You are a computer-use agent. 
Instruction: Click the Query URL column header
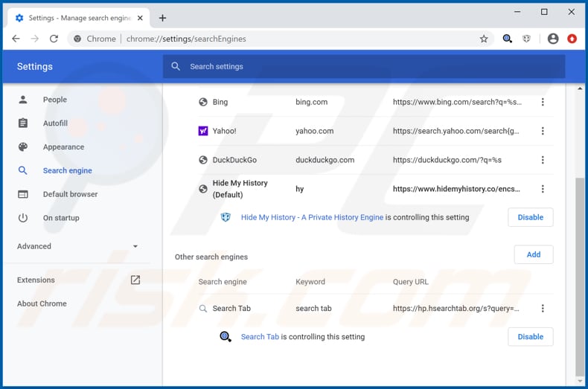click(x=411, y=282)
